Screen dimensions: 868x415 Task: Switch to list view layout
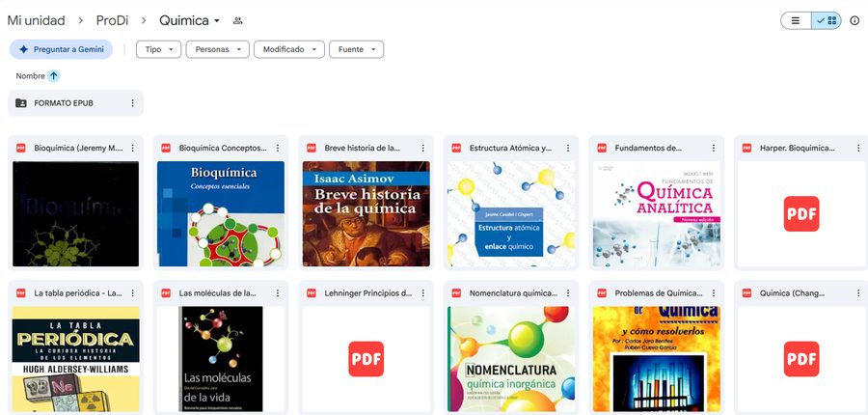coord(796,20)
